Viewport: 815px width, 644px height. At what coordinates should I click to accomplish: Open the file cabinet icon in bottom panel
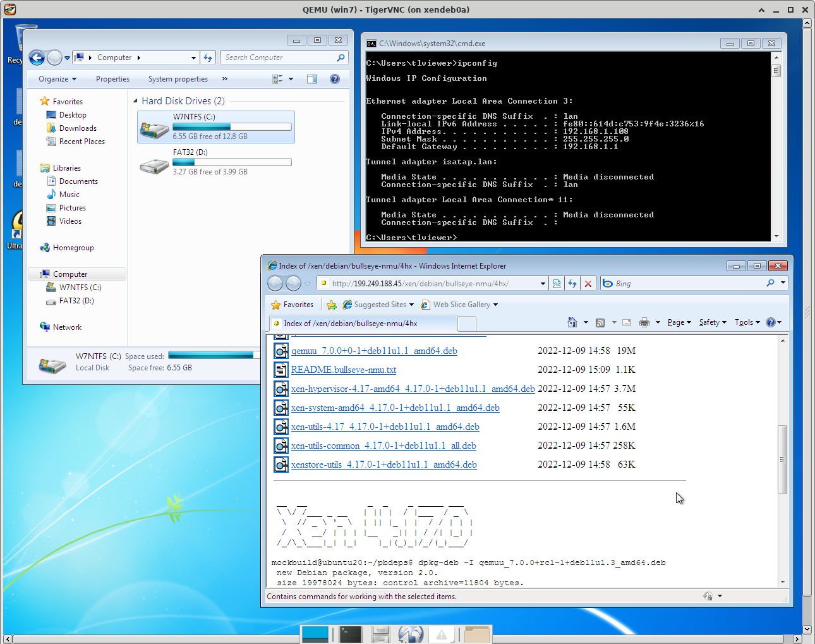click(380, 635)
